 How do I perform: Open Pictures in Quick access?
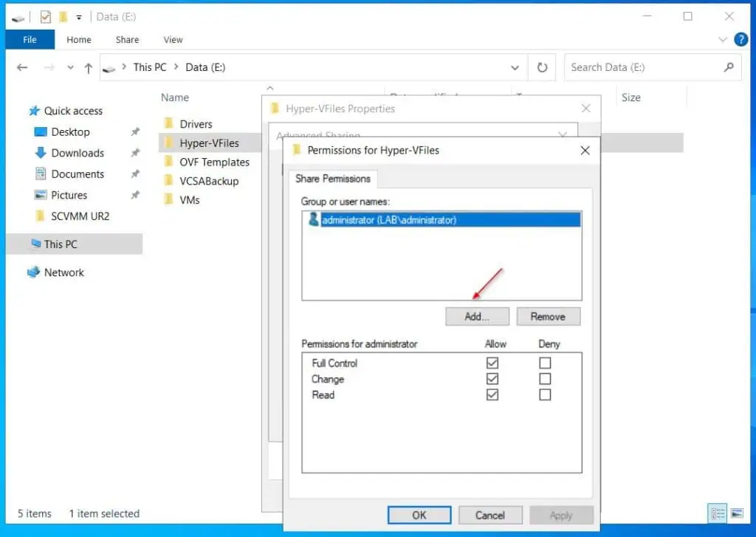(x=69, y=195)
